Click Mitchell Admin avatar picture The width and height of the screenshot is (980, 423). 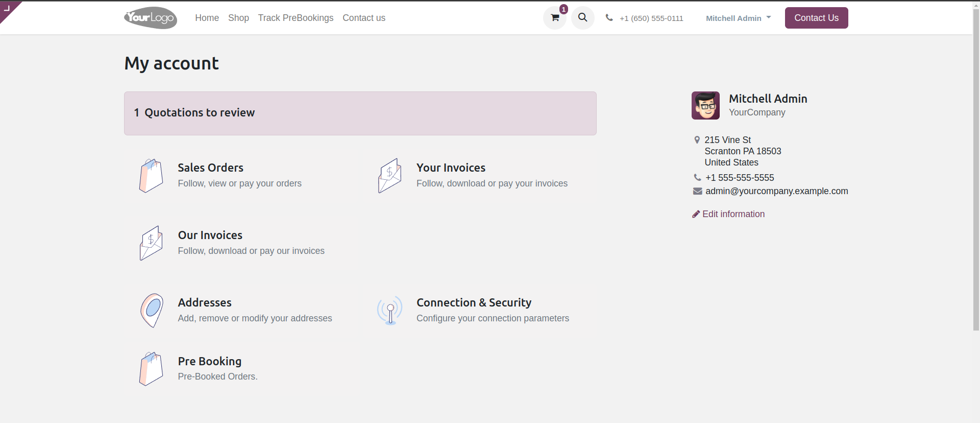(x=705, y=105)
